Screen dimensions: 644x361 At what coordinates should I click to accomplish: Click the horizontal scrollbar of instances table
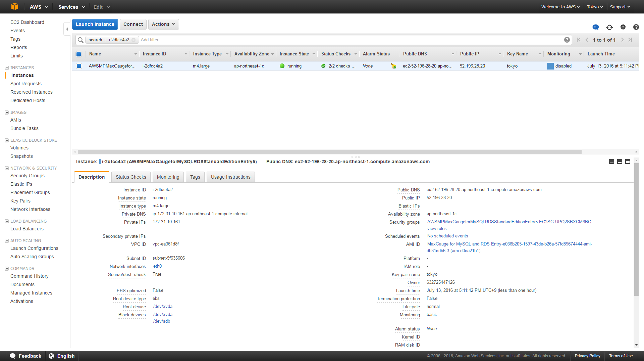coord(329,152)
